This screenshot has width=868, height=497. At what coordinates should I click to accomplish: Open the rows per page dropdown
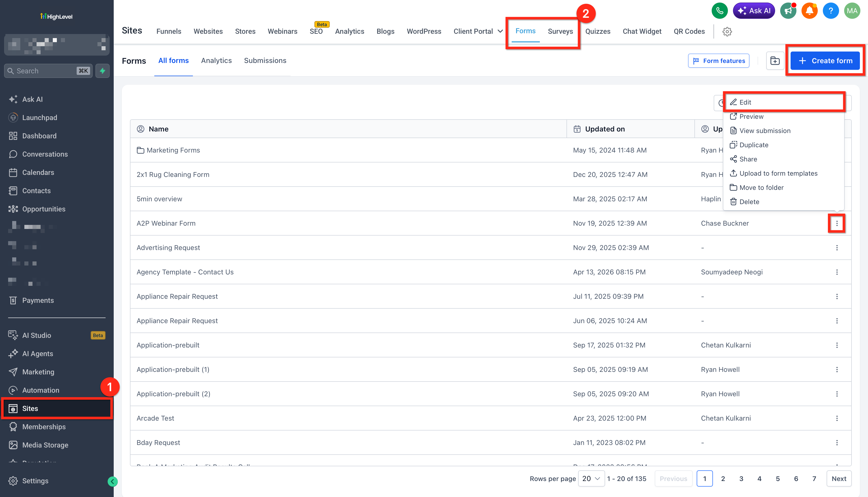point(591,478)
